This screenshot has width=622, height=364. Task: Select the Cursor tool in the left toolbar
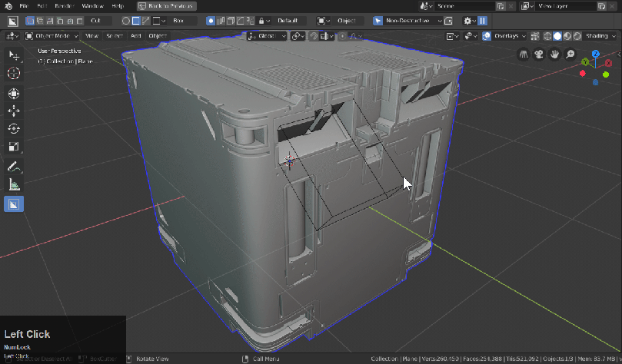tap(14, 73)
